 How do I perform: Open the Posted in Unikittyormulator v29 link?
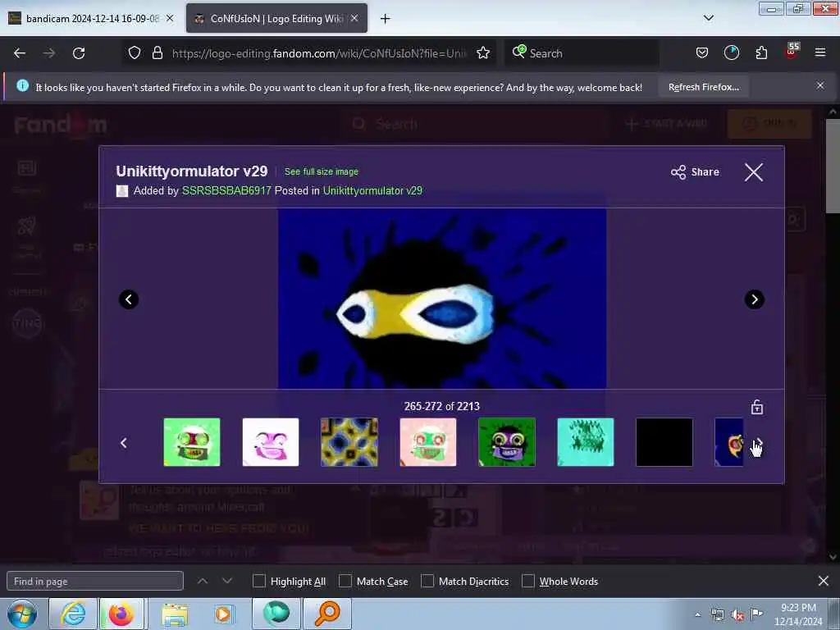pos(372,190)
